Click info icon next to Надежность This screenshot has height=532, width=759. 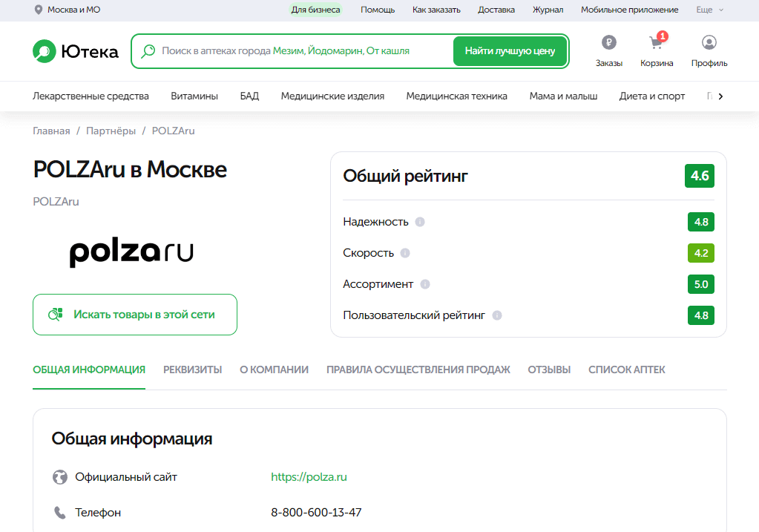tap(420, 222)
